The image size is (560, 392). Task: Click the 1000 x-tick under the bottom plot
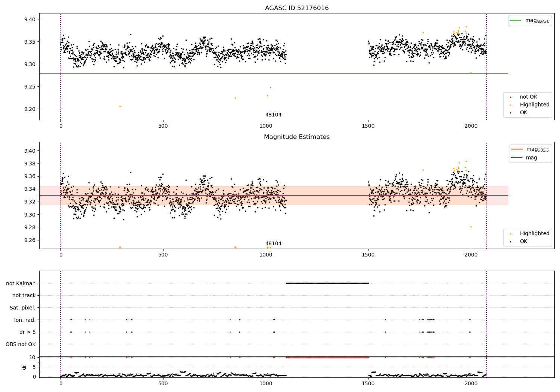point(266,383)
